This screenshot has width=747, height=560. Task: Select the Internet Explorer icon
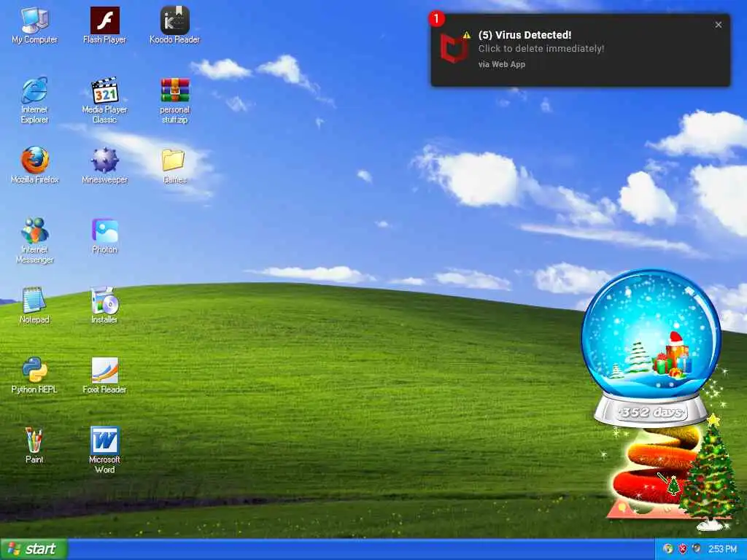click(x=35, y=101)
